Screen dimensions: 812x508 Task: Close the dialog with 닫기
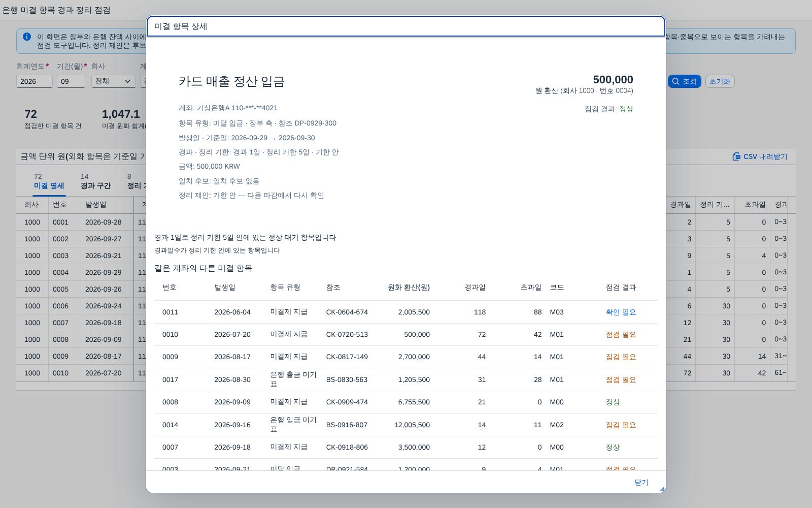pyautogui.click(x=641, y=482)
